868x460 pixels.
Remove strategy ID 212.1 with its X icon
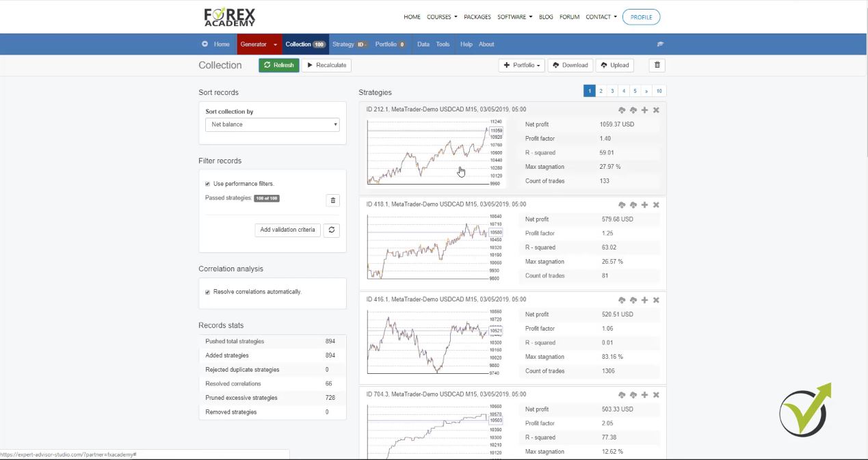656,110
